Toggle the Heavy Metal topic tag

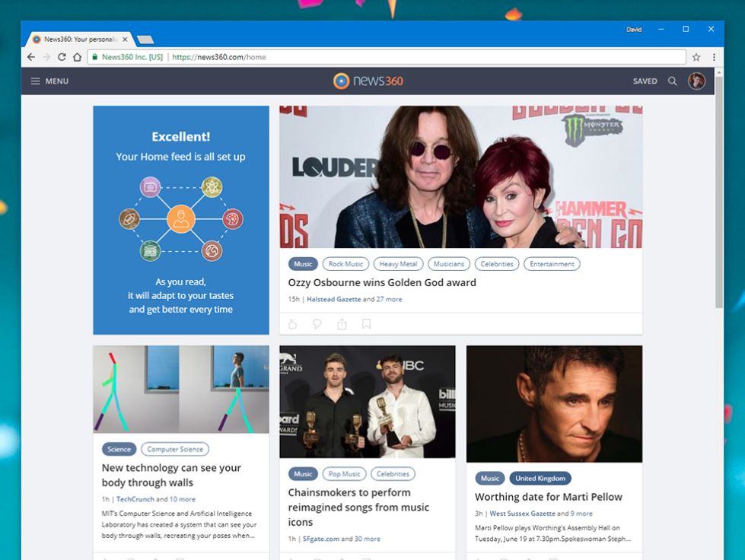(398, 264)
